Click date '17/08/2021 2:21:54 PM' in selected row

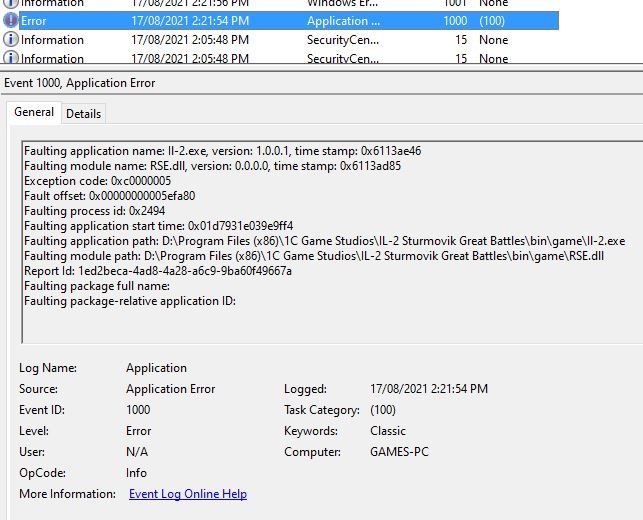pyautogui.click(x=190, y=21)
